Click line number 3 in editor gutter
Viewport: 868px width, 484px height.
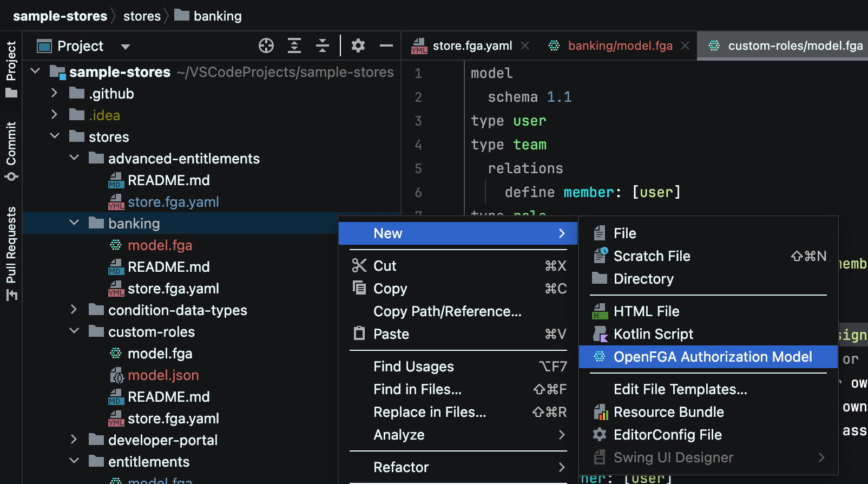[x=418, y=121]
